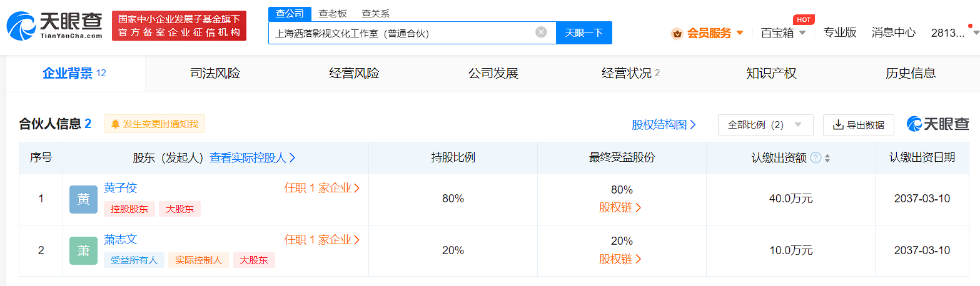
Task: Click 任职 1 家企业 for 萧志文
Action: [x=323, y=239]
